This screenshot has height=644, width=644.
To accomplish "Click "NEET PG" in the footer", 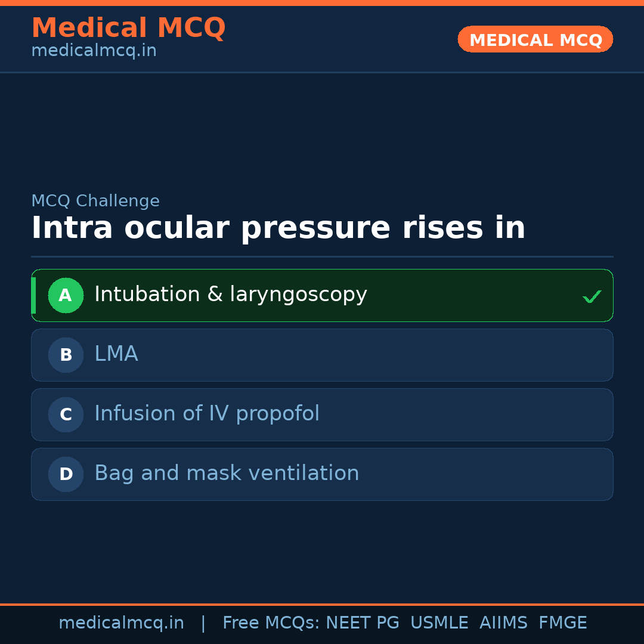I will (363, 623).
